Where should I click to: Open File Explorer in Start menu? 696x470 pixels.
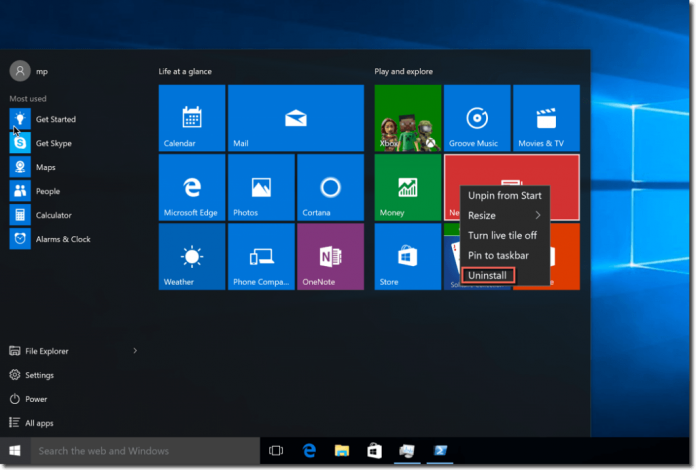(x=39, y=351)
